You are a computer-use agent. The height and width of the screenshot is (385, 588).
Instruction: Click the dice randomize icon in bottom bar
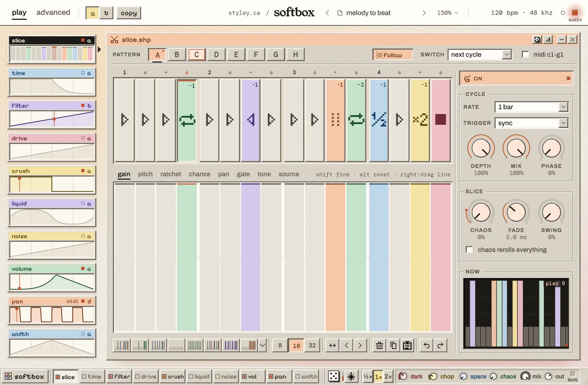334,376
